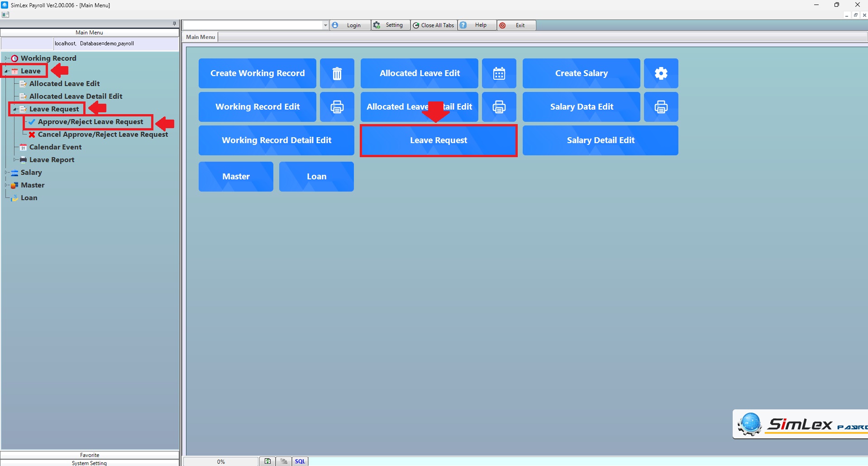Expand the Salary tree node
The image size is (868, 466).
(6, 173)
